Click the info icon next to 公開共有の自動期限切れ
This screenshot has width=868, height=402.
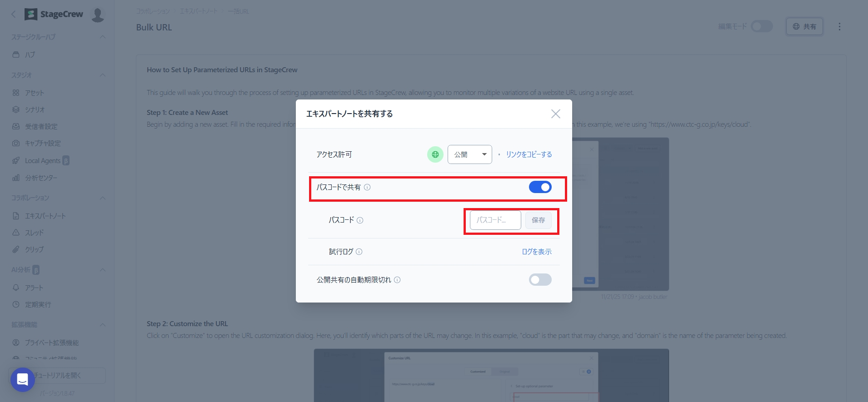[397, 280]
